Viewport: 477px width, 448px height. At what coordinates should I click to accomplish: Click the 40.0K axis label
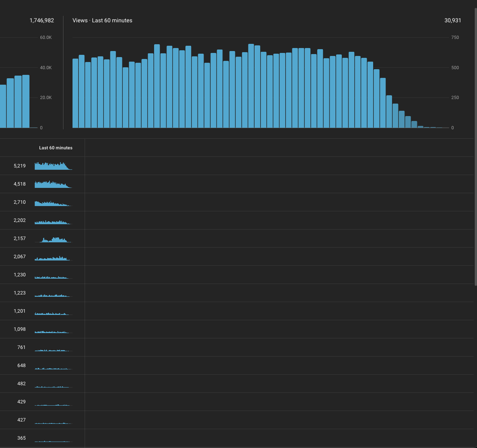pos(46,68)
